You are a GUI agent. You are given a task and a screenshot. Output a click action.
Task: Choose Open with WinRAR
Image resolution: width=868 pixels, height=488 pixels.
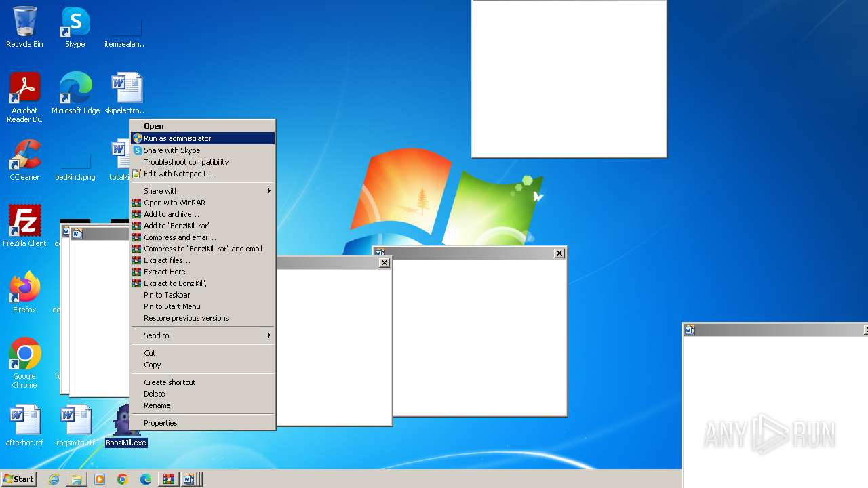tap(203, 203)
